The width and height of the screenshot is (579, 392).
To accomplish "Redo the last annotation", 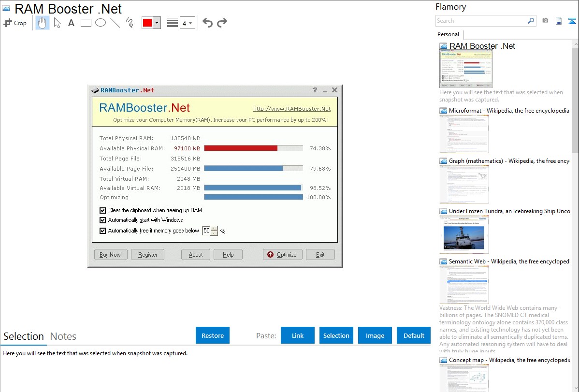I will tap(222, 23).
